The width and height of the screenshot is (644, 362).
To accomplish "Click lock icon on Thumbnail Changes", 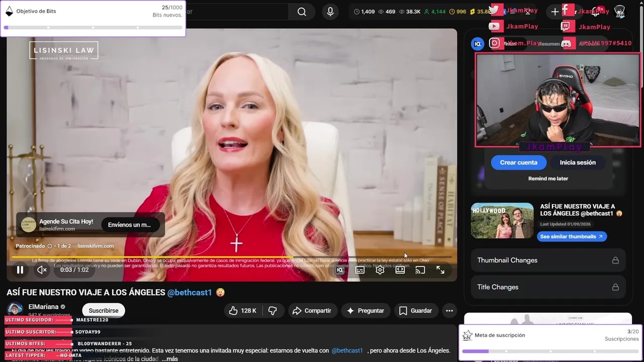I will pos(615,260).
